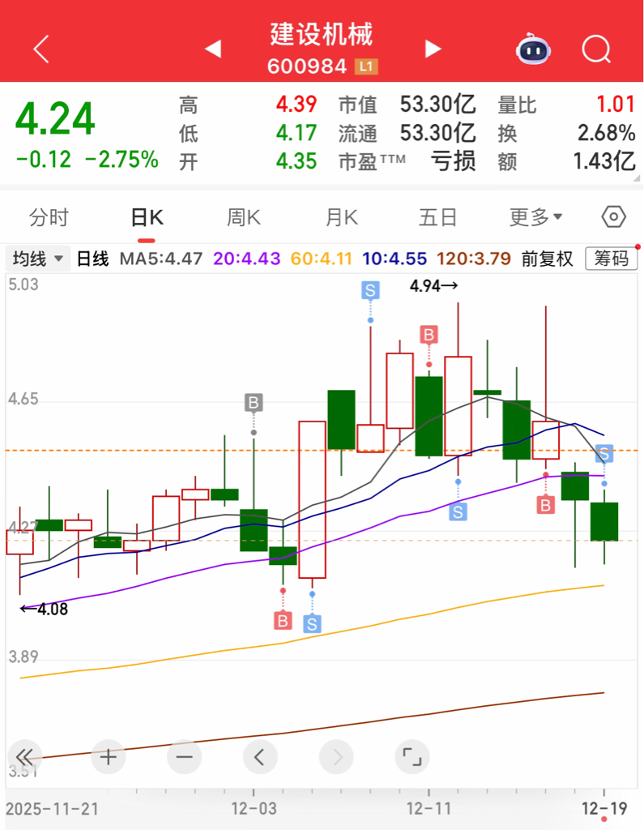Viewport: 644px width, 830px height.
Task: Open the search magnifier icon
Action: tap(596, 49)
